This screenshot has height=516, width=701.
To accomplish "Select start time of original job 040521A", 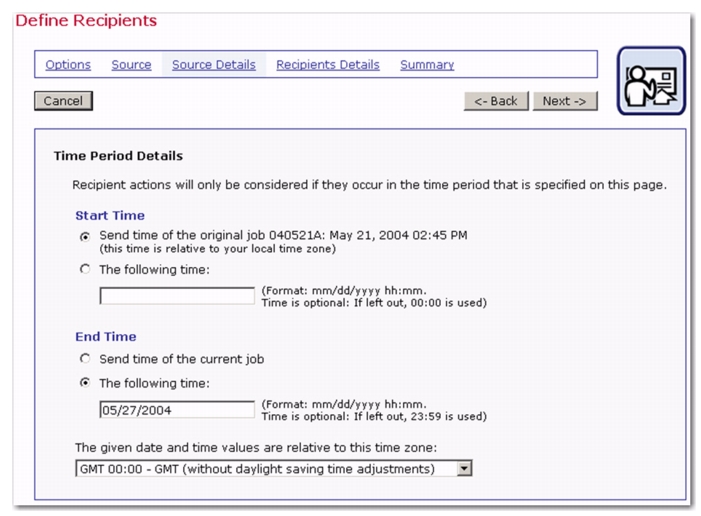I will pos(84,236).
